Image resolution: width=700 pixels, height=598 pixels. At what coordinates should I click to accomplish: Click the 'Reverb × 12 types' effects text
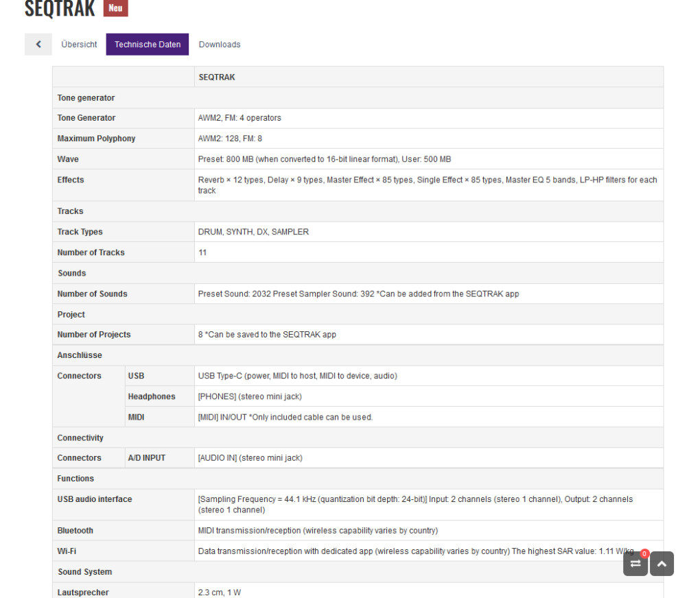428,184
